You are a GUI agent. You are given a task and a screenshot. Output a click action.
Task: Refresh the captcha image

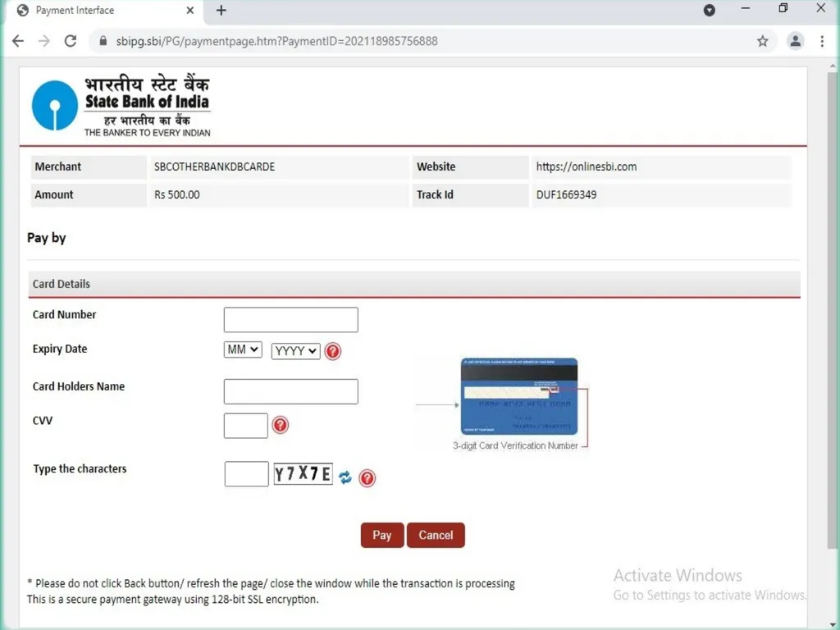pos(345,477)
